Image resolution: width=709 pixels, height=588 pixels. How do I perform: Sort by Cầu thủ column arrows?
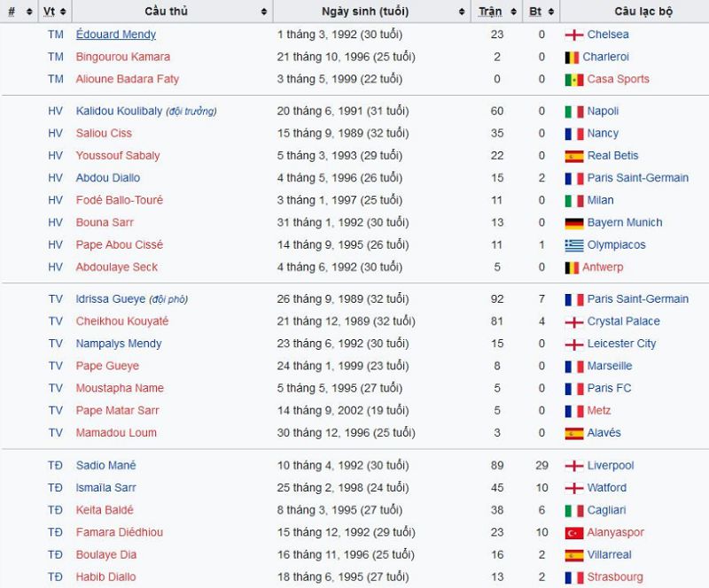click(264, 12)
